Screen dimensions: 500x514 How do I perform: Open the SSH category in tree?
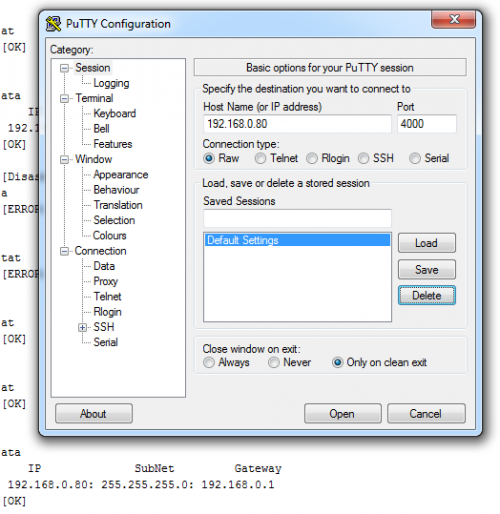click(104, 327)
